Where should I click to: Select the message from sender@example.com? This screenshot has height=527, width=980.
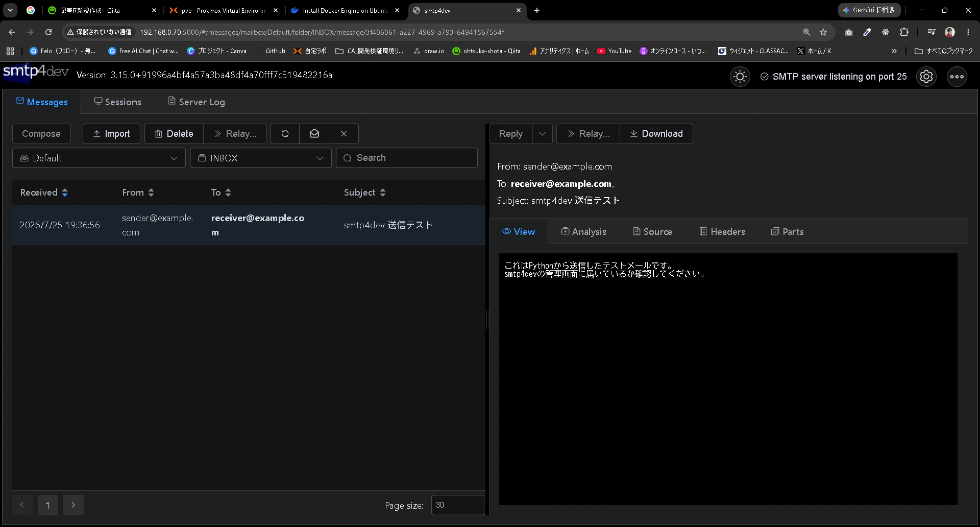249,225
